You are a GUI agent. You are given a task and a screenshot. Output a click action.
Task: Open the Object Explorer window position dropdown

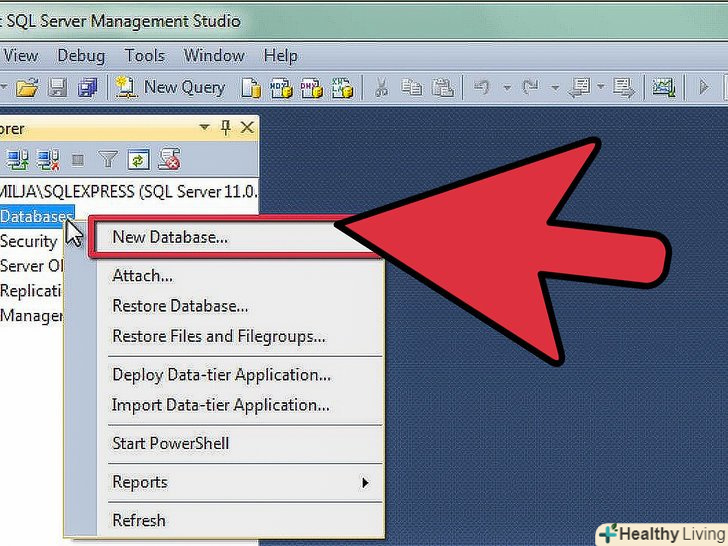tap(204, 127)
